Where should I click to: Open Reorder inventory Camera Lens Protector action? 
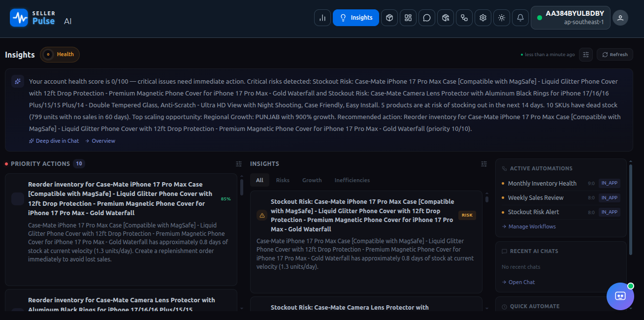[122, 305]
